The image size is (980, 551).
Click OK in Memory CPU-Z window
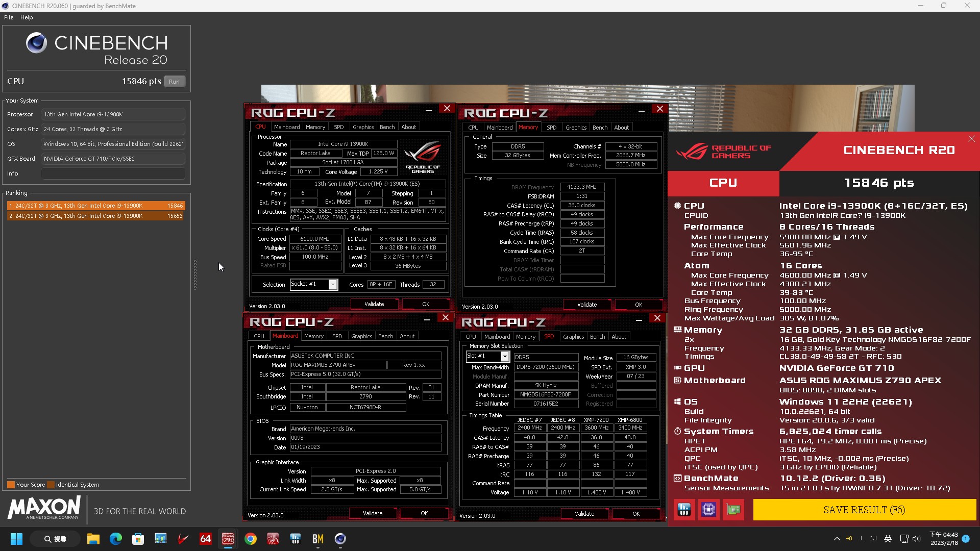click(639, 305)
